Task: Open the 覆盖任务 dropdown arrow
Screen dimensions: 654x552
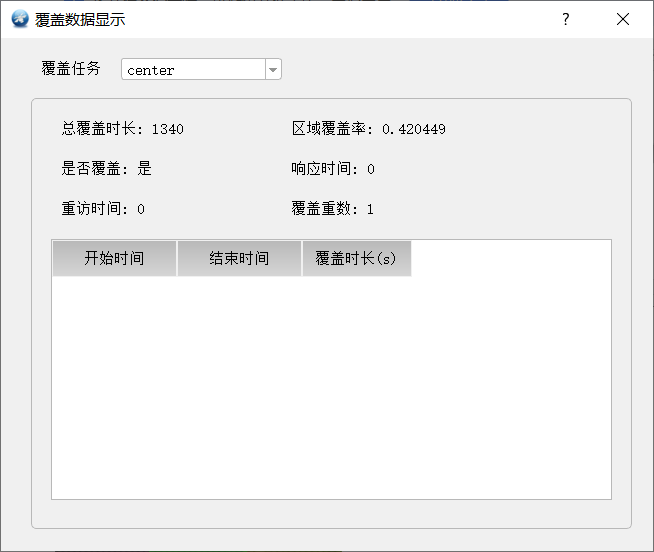Action: tap(273, 69)
